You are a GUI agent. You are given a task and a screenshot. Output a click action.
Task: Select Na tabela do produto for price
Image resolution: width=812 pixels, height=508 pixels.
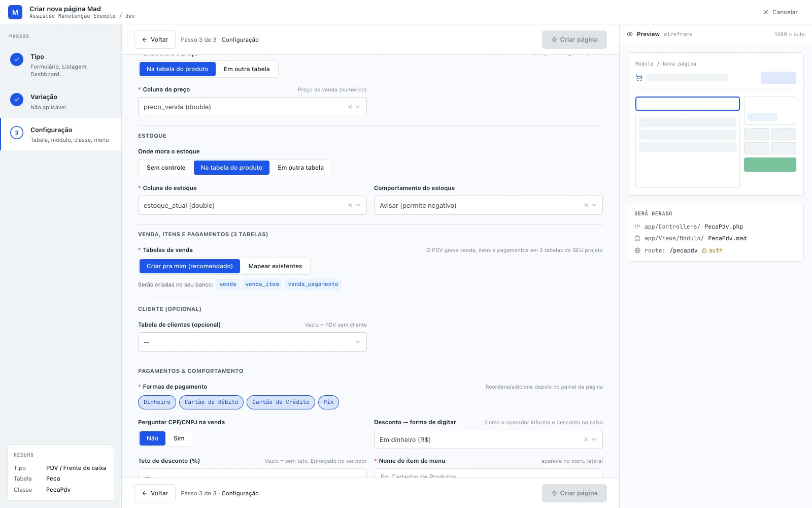(178, 69)
